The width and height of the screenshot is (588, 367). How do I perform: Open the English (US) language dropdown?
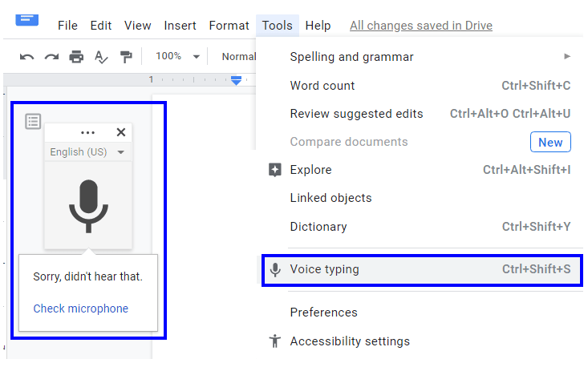point(88,152)
